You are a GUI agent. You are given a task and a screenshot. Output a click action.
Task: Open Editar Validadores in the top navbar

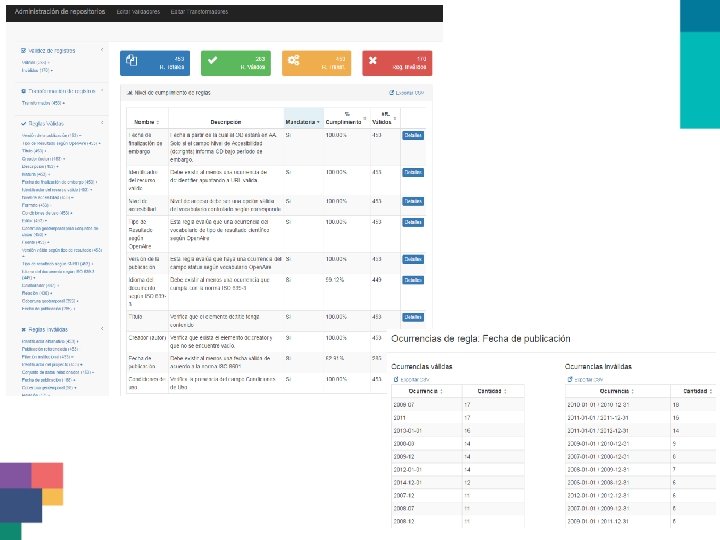point(138,12)
